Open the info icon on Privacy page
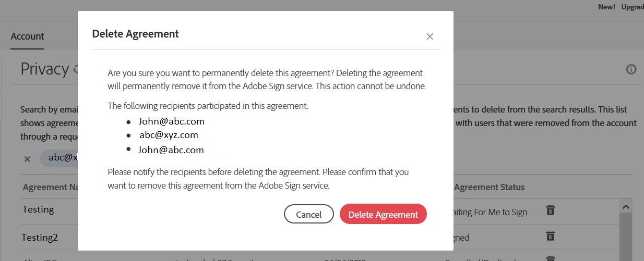 [x=631, y=69]
